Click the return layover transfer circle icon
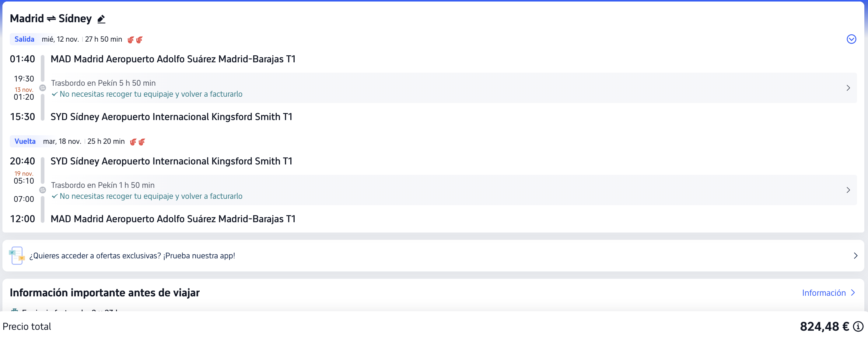The image size is (868, 338). [x=43, y=190]
